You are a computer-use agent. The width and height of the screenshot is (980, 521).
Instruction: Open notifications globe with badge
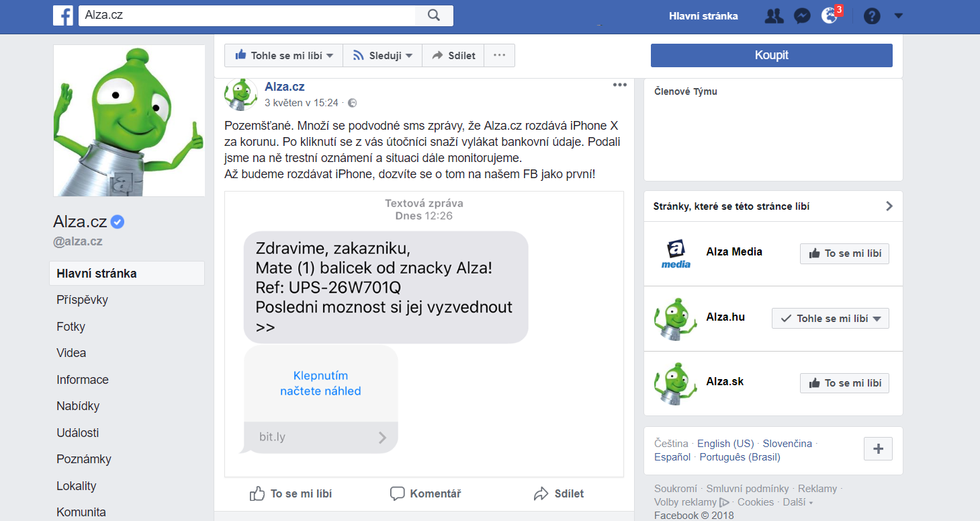point(830,16)
